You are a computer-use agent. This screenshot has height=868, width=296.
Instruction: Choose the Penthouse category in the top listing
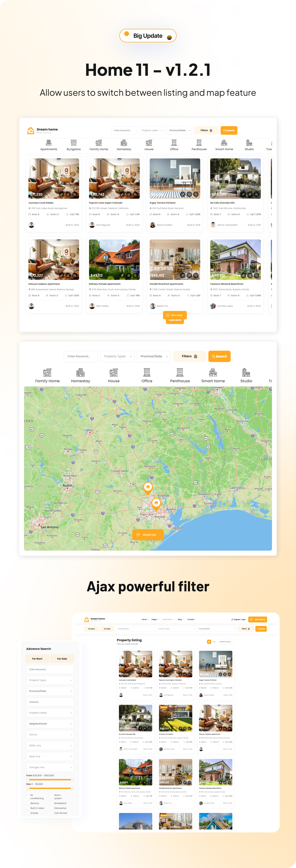pos(199,145)
